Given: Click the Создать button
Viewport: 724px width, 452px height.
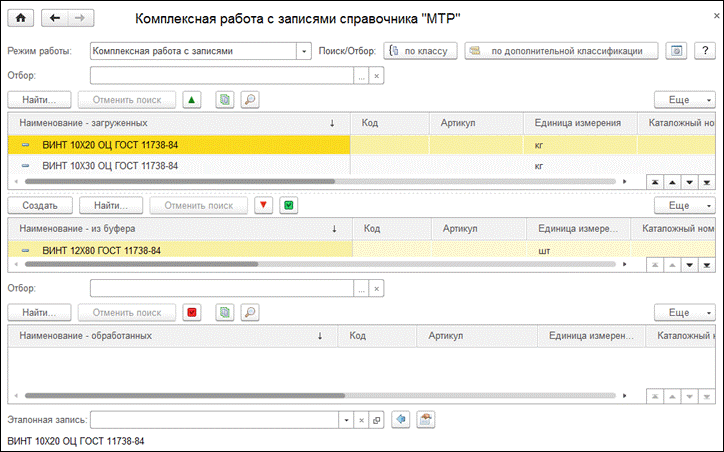Looking at the screenshot, I should click(40, 205).
